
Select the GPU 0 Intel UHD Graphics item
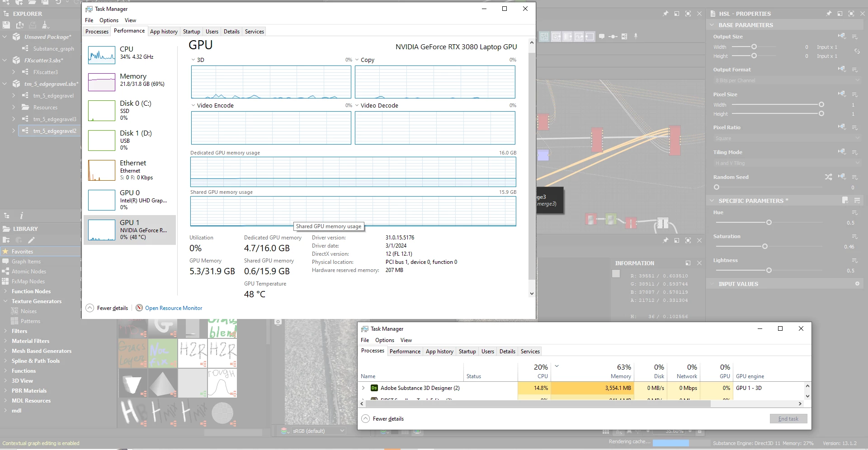click(130, 200)
